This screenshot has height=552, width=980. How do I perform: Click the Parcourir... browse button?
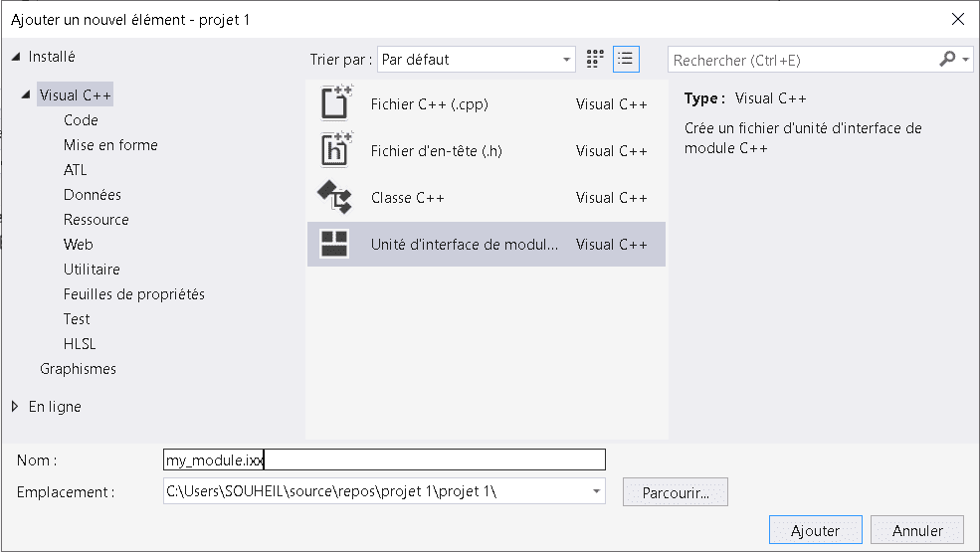(x=676, y=492)
